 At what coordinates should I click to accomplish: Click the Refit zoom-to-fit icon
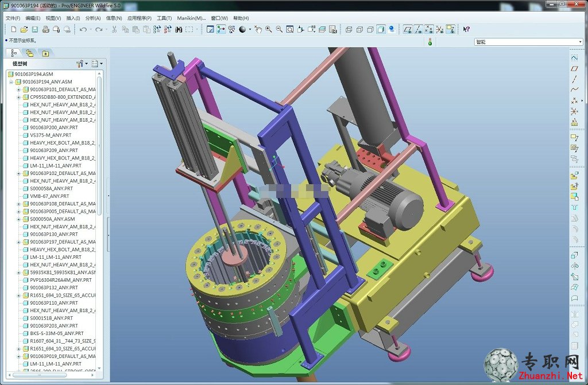click(x=290, y=29)
